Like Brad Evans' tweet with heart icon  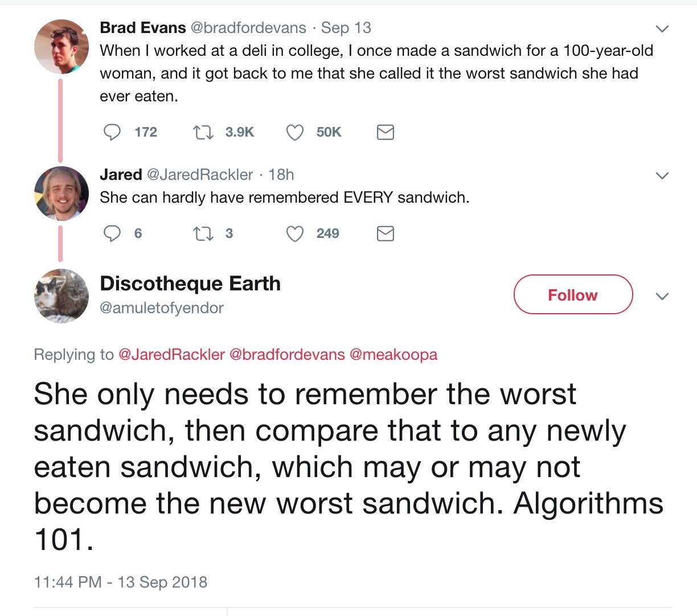point(294,132)
